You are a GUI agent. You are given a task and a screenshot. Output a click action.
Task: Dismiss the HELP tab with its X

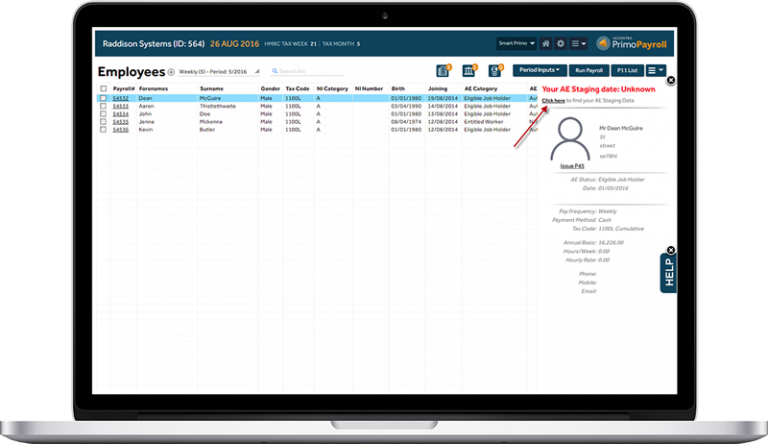coord(671,250)
